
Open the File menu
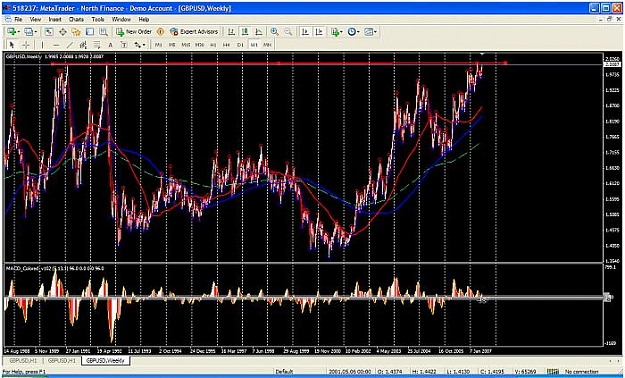(x=18, y=19)
